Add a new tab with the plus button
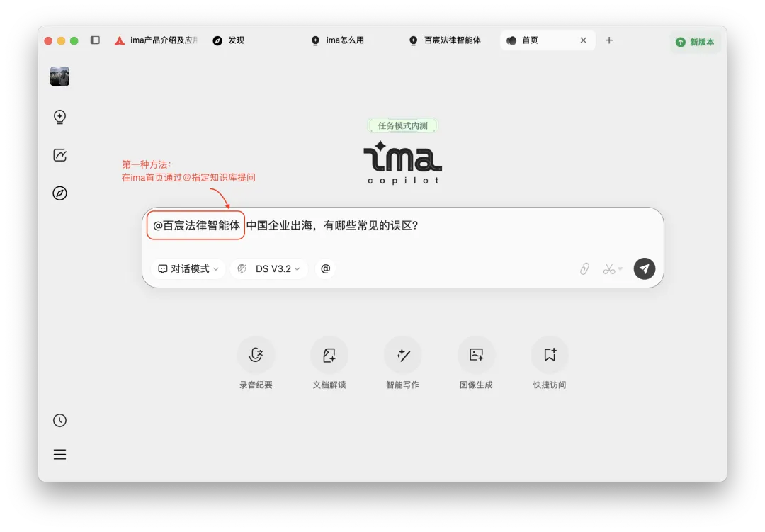 point(609,40)
